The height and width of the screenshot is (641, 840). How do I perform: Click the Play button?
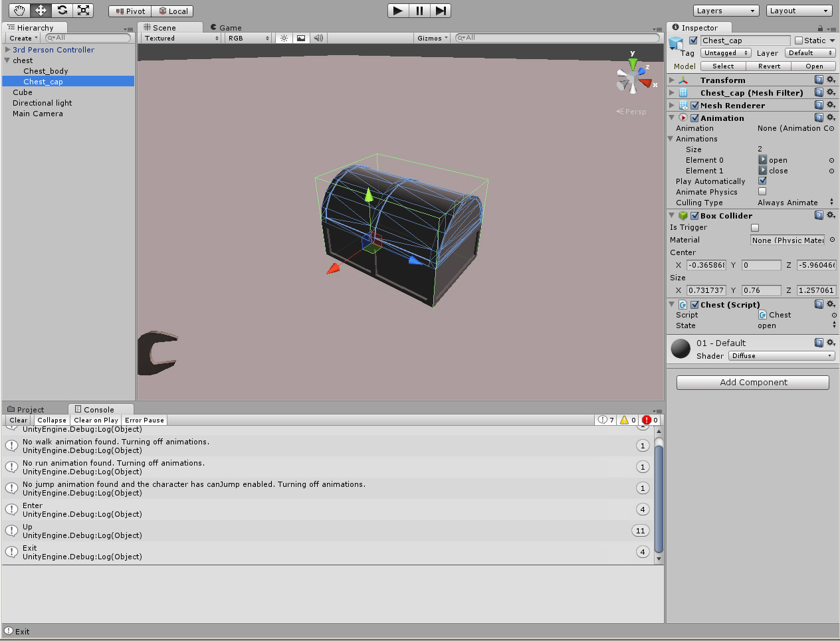(x=397, y=10)
